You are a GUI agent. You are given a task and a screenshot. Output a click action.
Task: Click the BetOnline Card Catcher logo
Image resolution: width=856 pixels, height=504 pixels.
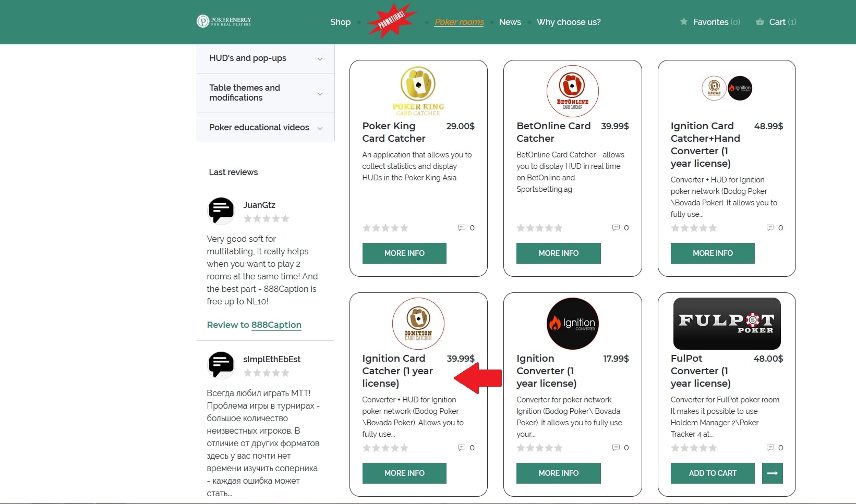pos(572,91)
